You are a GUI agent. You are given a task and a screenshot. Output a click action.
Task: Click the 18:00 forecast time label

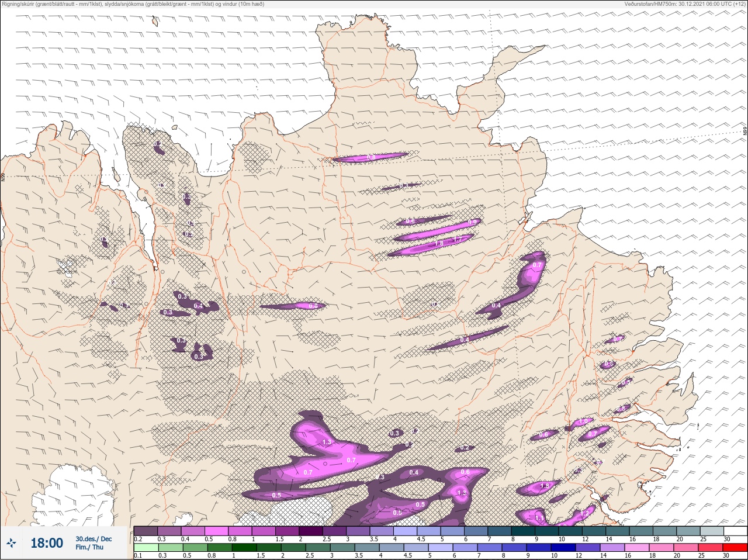(x=46, y=543)
